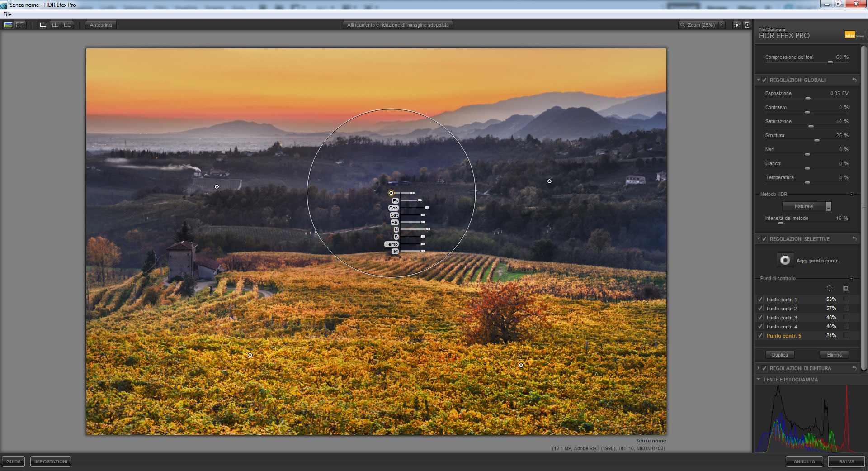This screenshot has width=868, height=471.
Task: Disable Regolazioni Globali checkbox
Action: coord(764,80)
